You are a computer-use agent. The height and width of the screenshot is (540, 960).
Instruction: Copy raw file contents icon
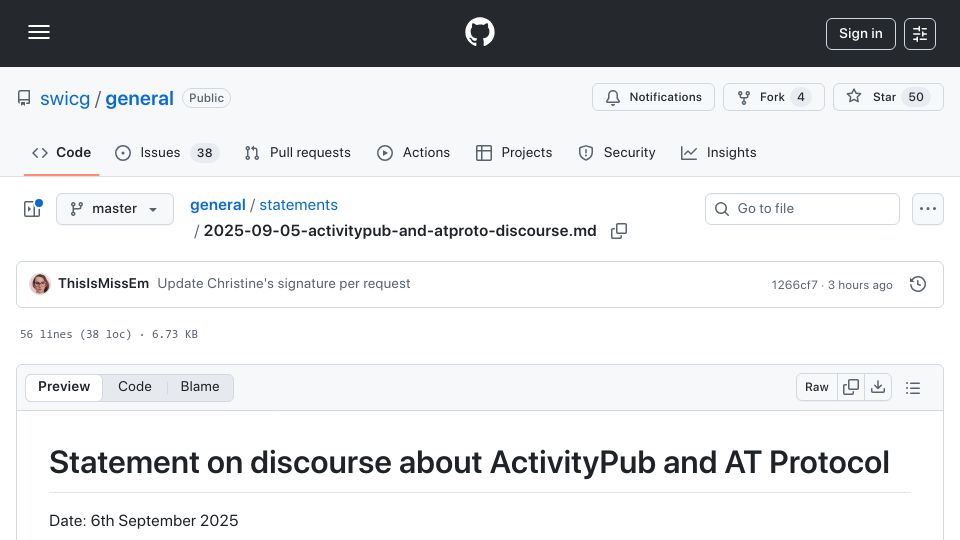point(850,387)
